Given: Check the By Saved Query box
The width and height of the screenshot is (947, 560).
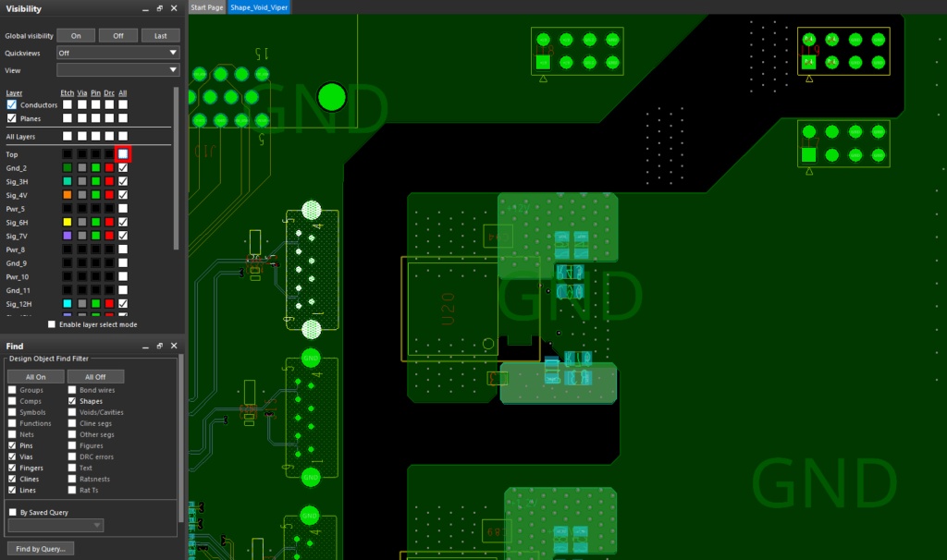Looking at the screenshot, I should tap(13, 512).
